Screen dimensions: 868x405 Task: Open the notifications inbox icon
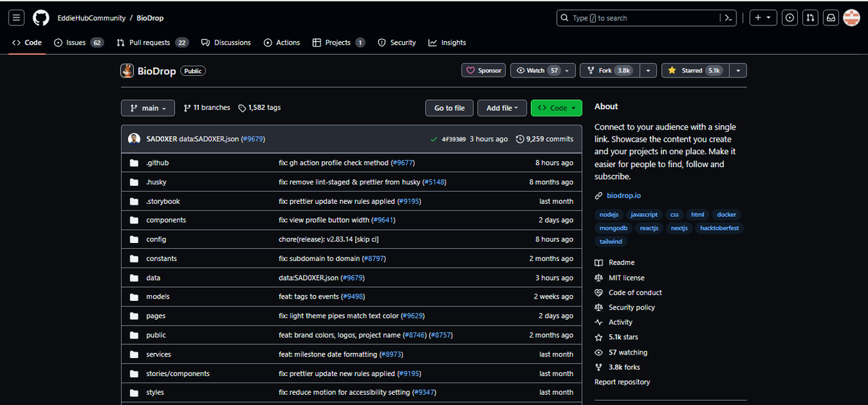click(832, 18)
